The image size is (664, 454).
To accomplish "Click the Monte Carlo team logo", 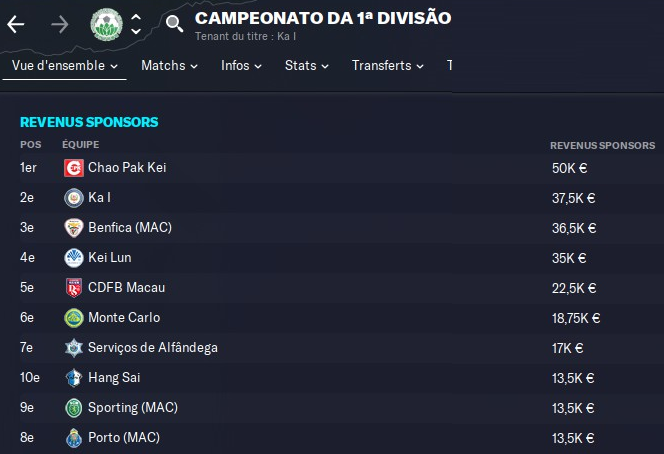I will (73, 318).
